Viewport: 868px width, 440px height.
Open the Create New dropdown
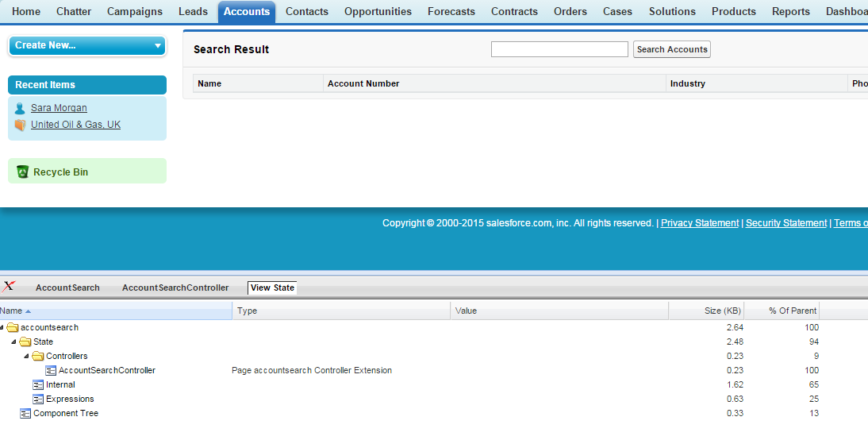coord(87,45)
